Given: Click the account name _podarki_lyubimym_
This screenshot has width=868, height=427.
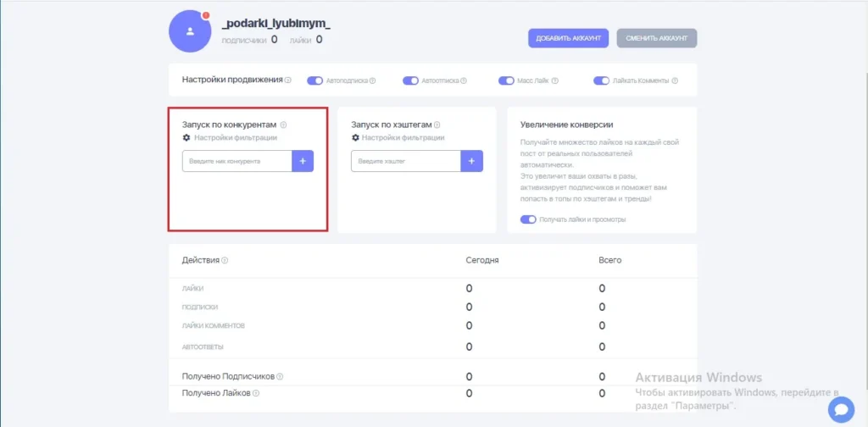Looking at the screenshot, I should pos(276,23).
